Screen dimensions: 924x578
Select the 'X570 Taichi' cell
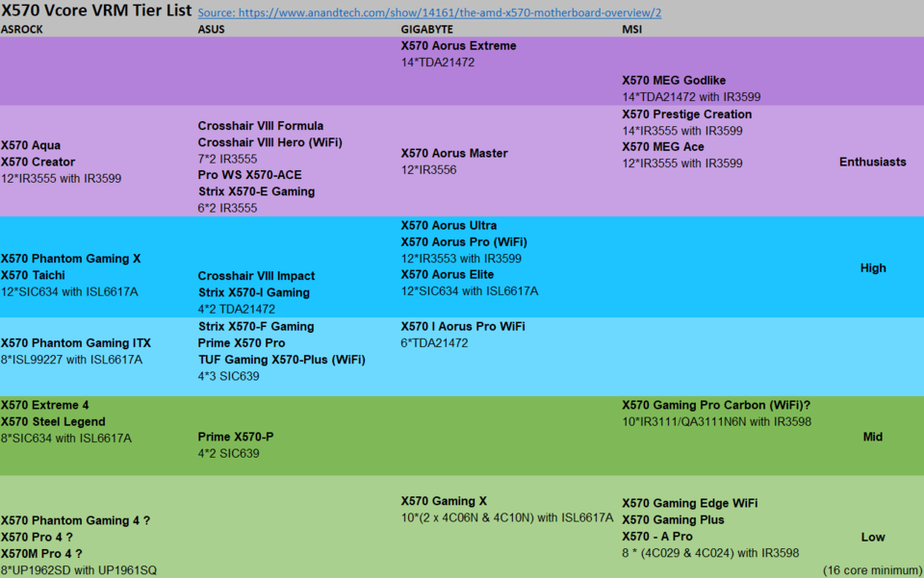pyautogui.click(x=33, y=275)
